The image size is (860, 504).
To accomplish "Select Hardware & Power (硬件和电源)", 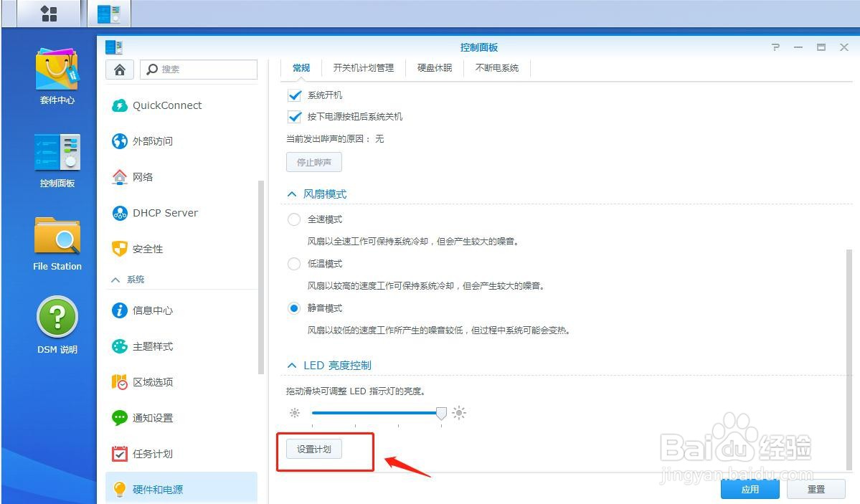I will pos(181,489).
